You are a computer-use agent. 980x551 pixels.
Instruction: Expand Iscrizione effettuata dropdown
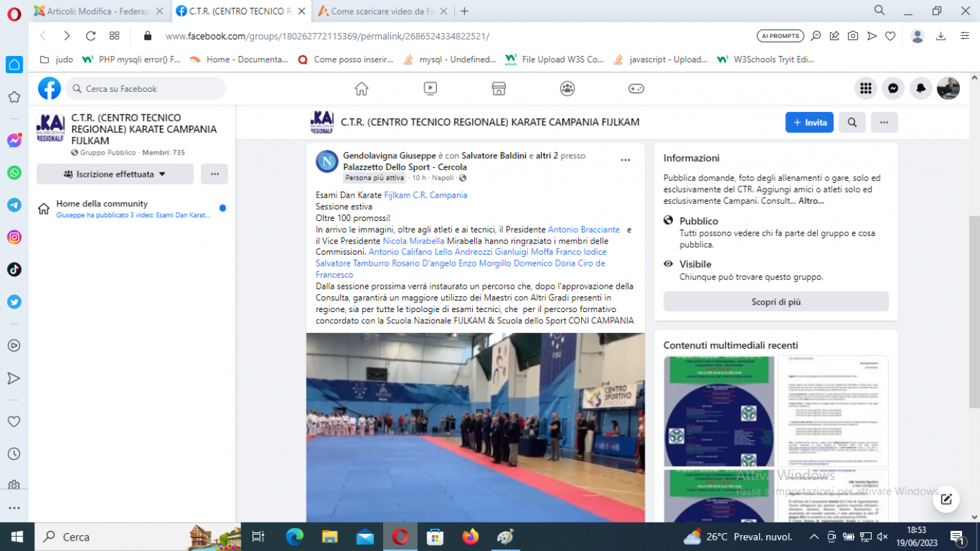(x=115, y=174)
